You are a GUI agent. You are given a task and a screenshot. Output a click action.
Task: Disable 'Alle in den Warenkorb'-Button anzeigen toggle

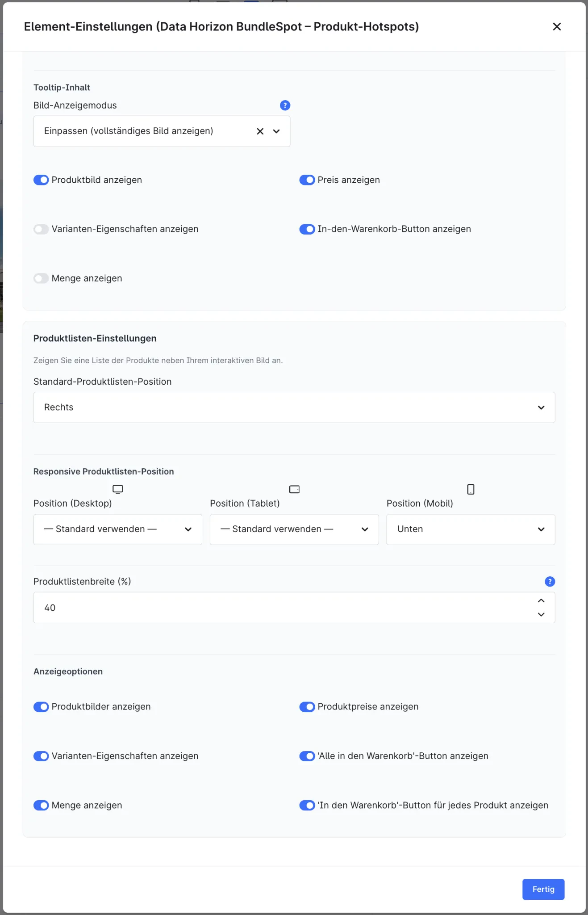click(x=307, y=756)
